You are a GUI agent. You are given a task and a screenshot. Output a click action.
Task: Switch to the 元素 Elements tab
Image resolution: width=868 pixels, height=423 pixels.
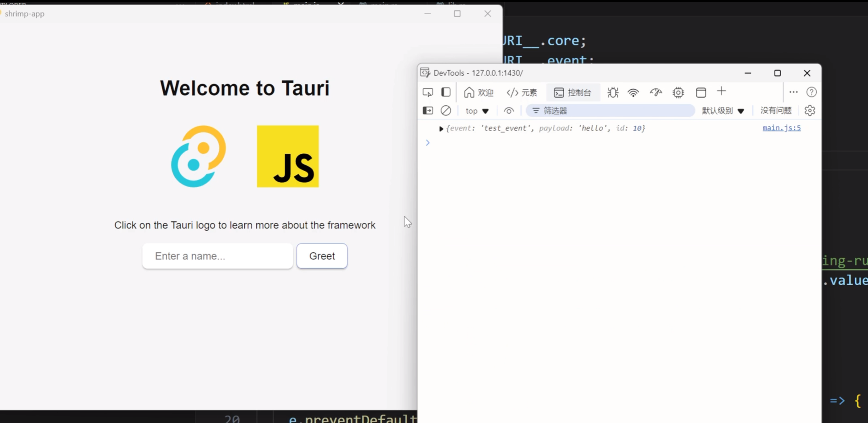(x=522, y=92)
